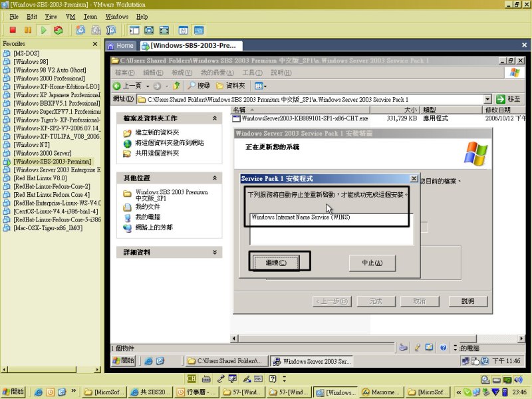Open the Team menu
Viewport: 532px width, 399px height.
point(90,17)
